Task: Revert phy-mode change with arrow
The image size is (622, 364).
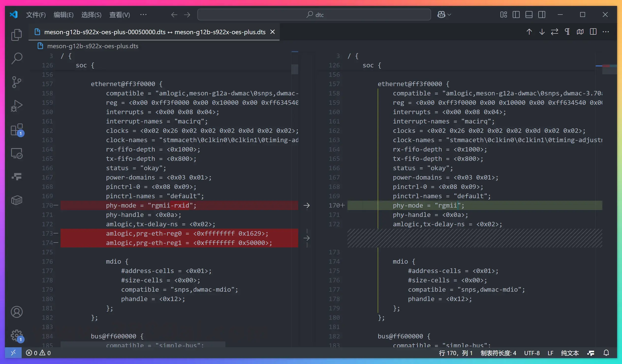Action: pyautogui.click(x=307, y=205)
